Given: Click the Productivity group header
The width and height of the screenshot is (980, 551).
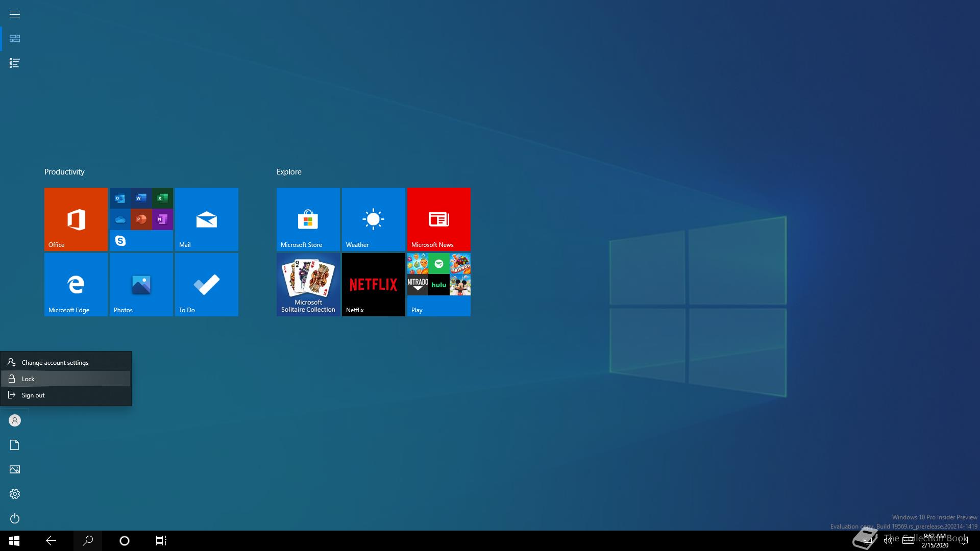Looking at the screenshot, I should [64, 172].
